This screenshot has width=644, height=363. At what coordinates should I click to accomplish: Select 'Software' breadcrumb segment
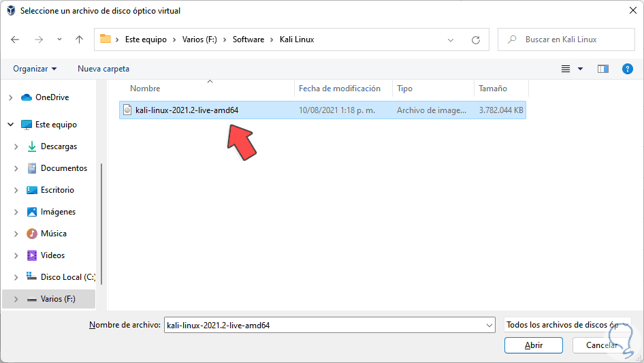tap(248, 40)
